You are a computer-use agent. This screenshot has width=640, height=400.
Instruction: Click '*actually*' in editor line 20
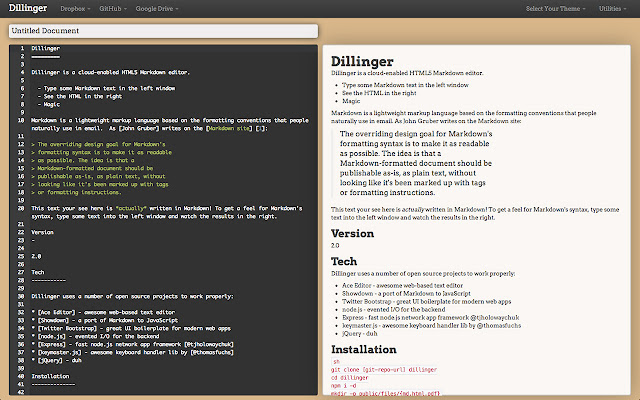click(x=131, y=208)
